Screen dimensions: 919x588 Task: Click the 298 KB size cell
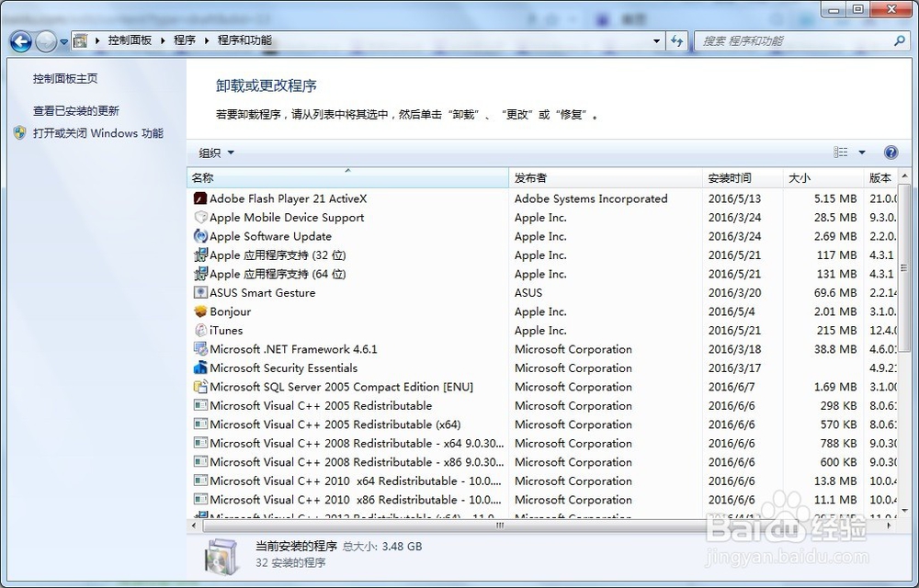click(x=838, y=405)
